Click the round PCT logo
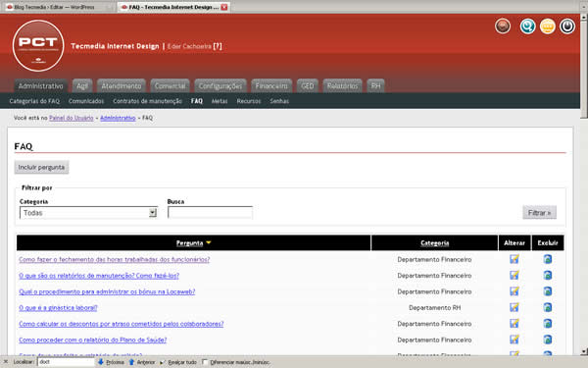The image size is (588, 368). pyautogui.click(x=38, y=46)
